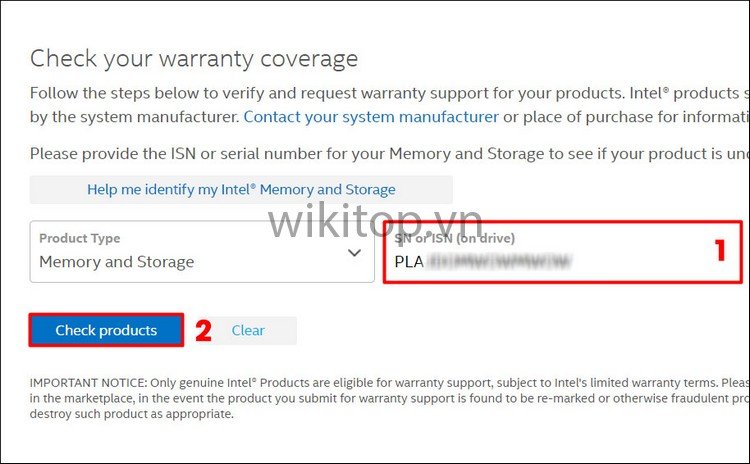The width and height of the screenshot is (750, 464).
Task: Open the Product Type combo box
Action: point(200,252)
